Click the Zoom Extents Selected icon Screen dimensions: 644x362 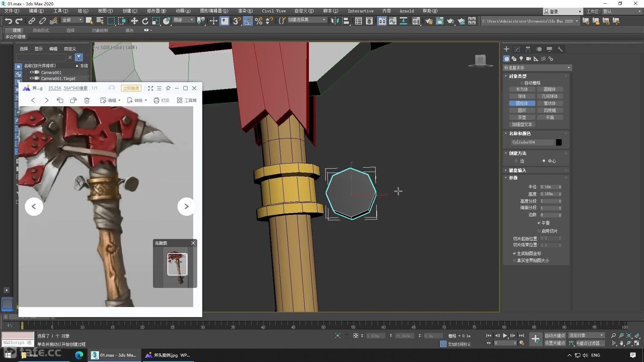tap(629, 336)
